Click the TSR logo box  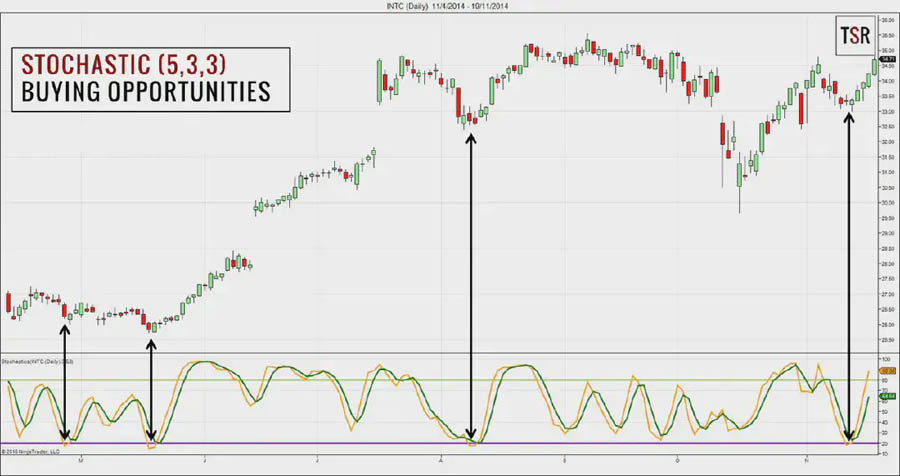(855, 36)
